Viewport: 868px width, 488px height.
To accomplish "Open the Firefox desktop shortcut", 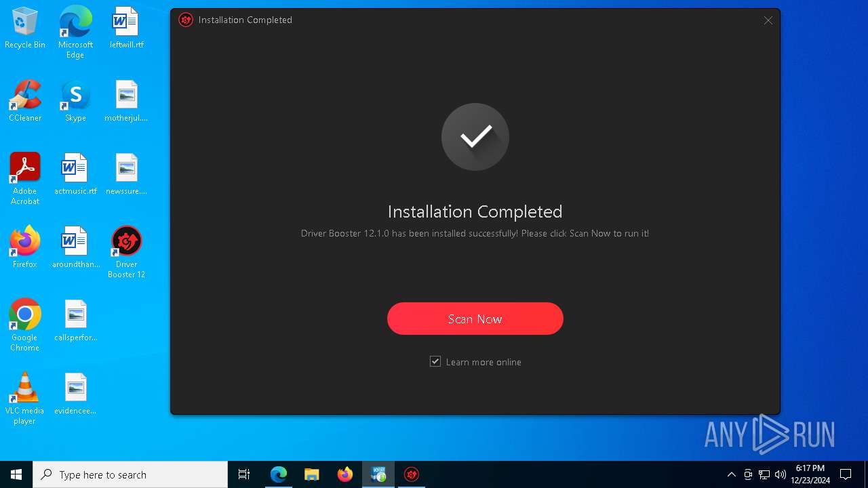I will point(25,248).
